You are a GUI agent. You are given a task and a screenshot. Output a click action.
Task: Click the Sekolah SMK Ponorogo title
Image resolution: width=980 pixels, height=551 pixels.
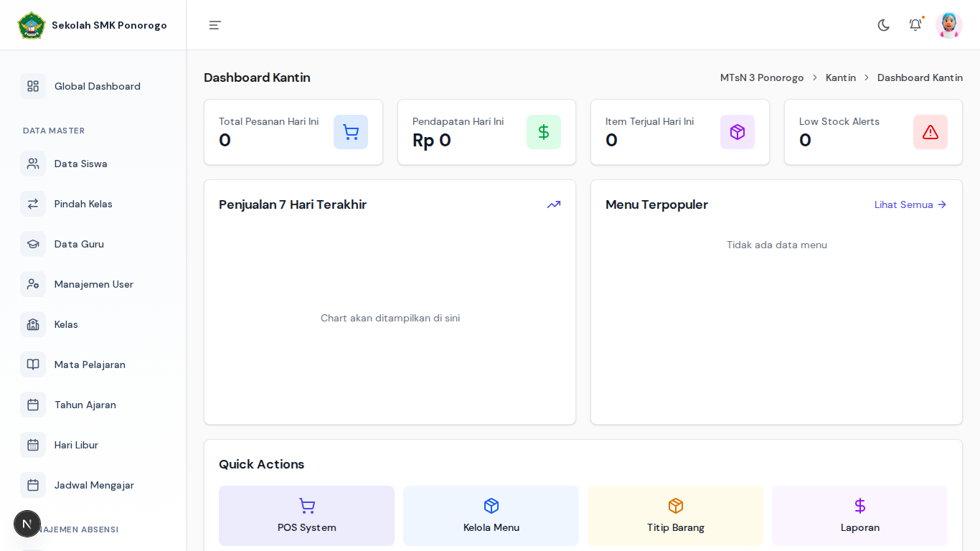coord(109,25)
